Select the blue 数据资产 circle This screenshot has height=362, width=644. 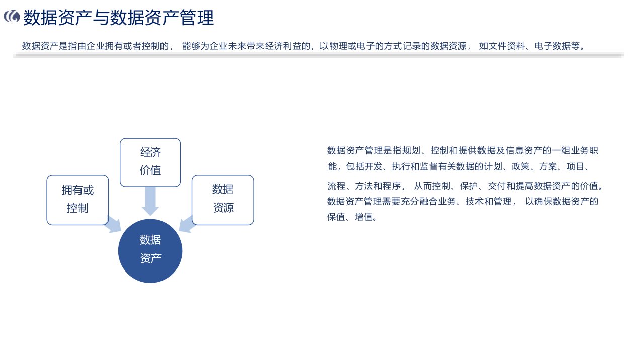(x=150, y=250)
